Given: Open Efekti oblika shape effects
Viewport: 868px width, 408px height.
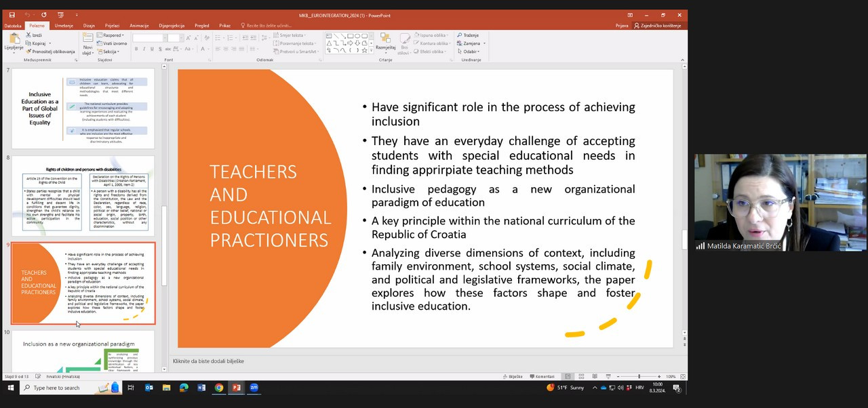Looking at the screenshot, I should [x=430, y=52].
